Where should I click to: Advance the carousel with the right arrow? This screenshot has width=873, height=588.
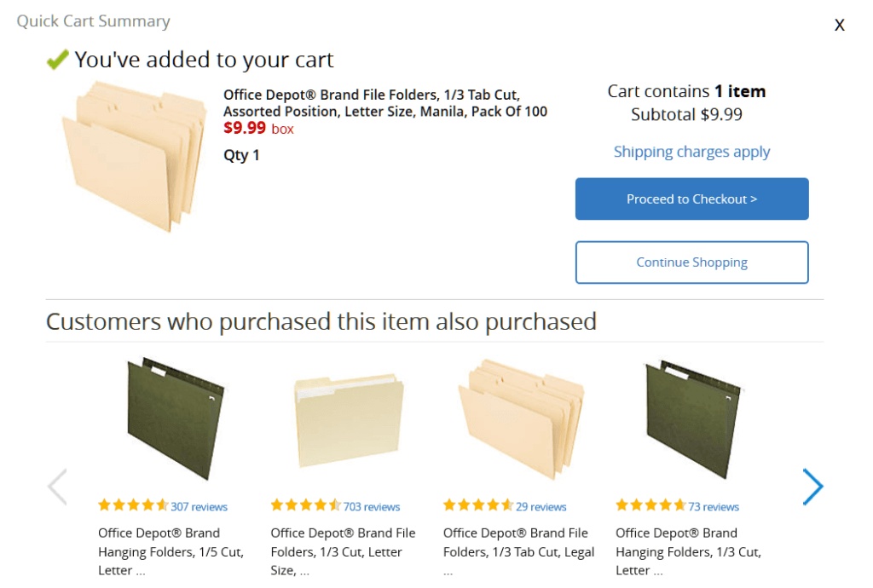[x=812, y=486]
